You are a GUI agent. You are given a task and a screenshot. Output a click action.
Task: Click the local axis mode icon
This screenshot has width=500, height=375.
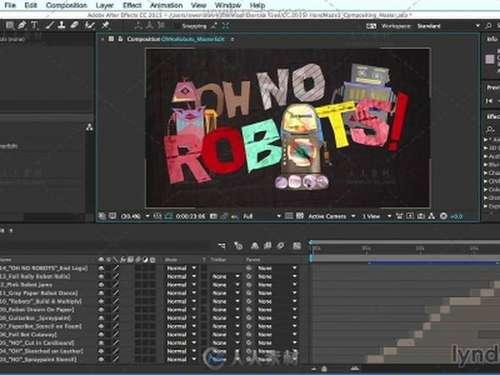[138, 25]
